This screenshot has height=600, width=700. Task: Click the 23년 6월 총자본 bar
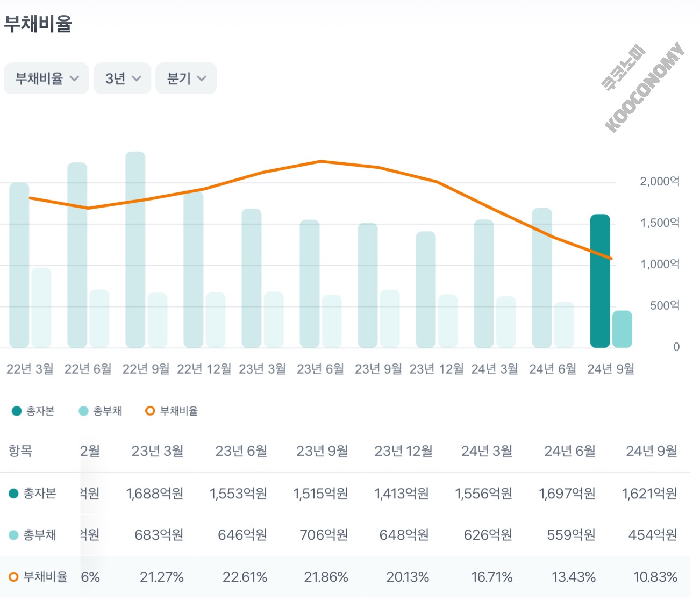[x=310, y=284]
